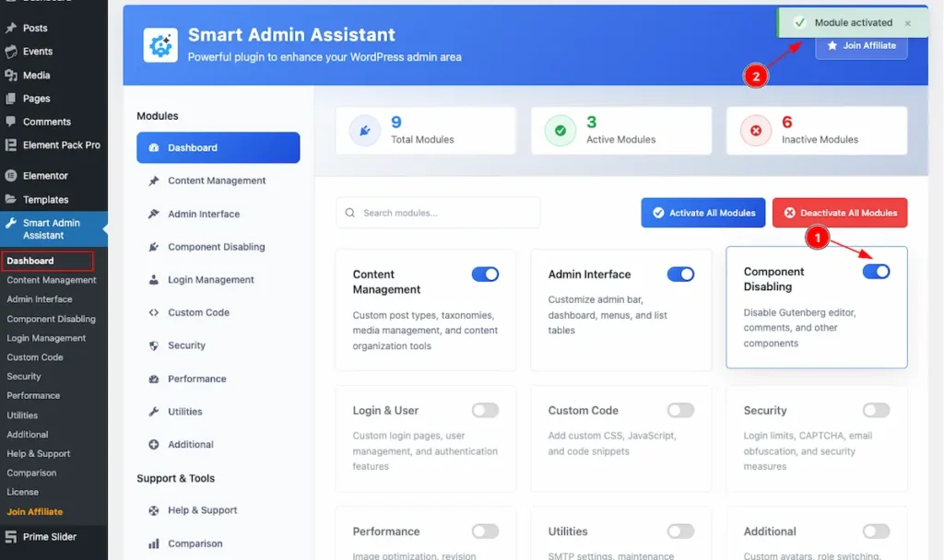Click the Total Modules stat icon
This screenshot has width=944, height=560.
[365, 131]
